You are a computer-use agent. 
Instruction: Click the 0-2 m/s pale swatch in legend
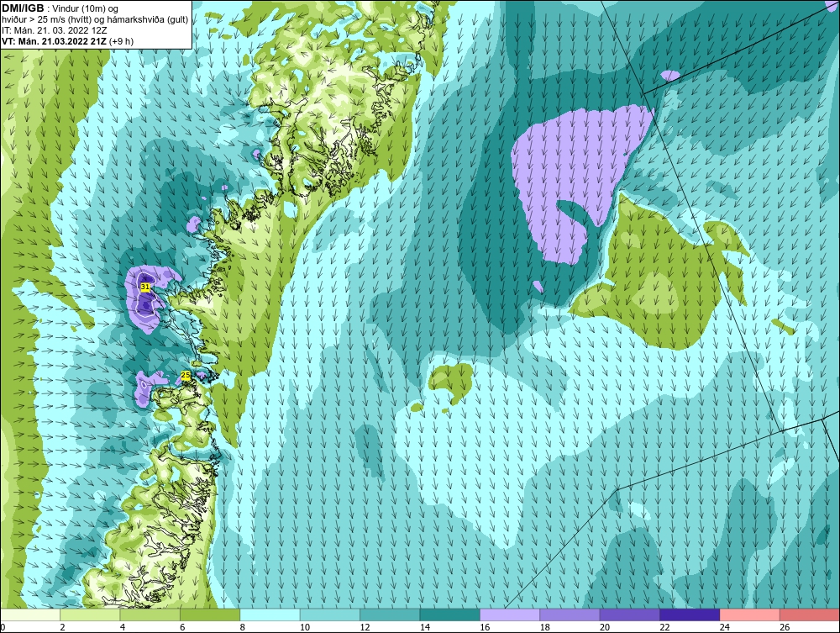point(30,615)
